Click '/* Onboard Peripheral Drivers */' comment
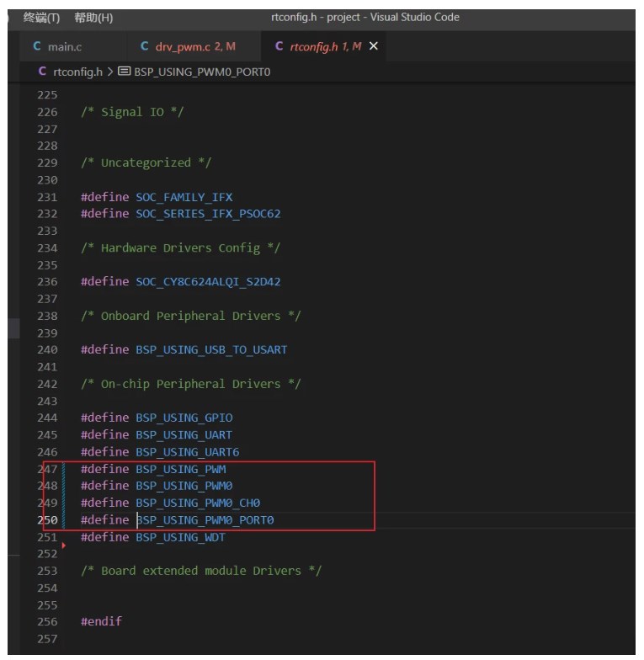644x660 pixels. (x=190, y=317)
